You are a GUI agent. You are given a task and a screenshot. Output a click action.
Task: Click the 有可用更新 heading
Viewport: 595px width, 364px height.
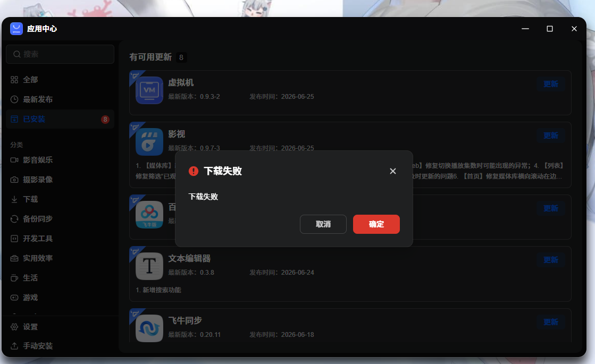point(150,57)
